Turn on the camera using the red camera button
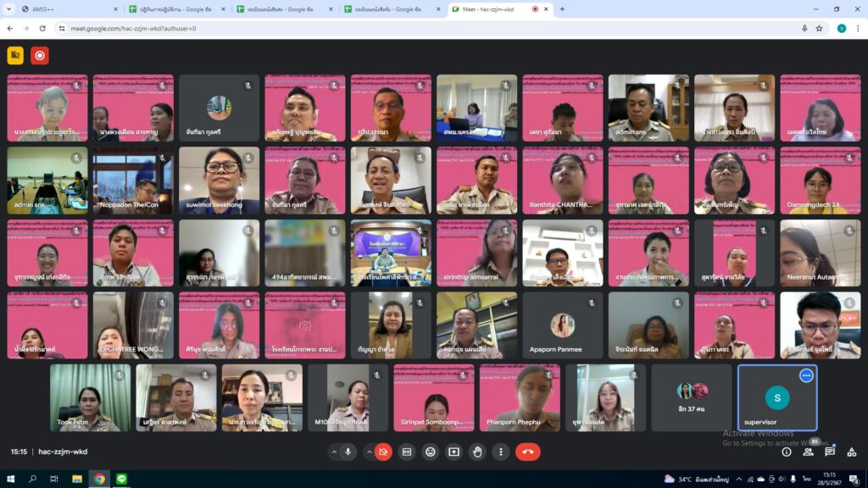Screen dimensions: 868x488 (x=383, y=452)
